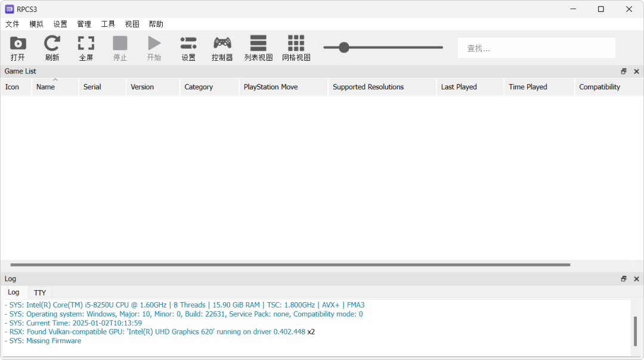This screenshot has height=360, width=644.
Task: Open the 设置 menu in menu bar
Action: (60, 24)
